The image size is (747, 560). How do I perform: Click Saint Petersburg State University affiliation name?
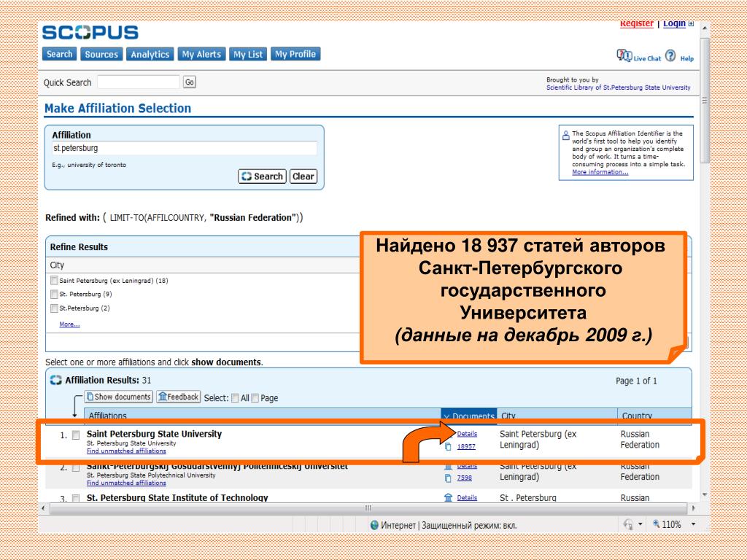coord(155,434)
